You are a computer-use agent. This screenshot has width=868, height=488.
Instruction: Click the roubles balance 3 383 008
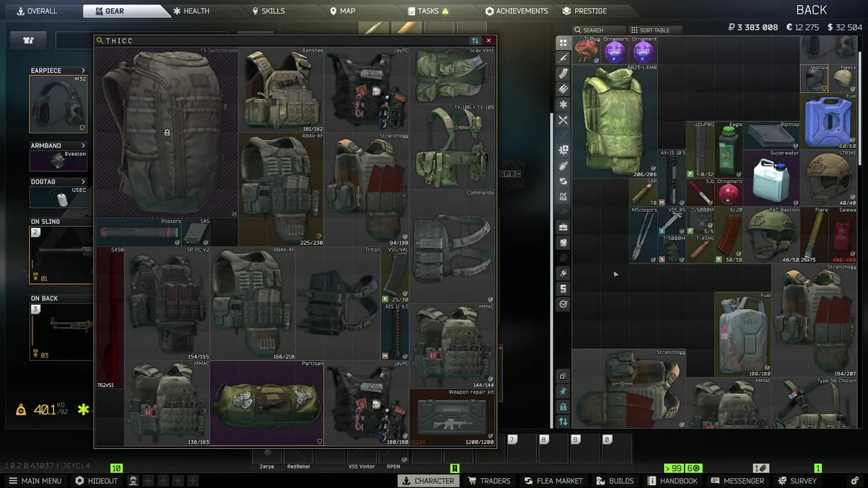pyautogui.click(x=753, y=27)
